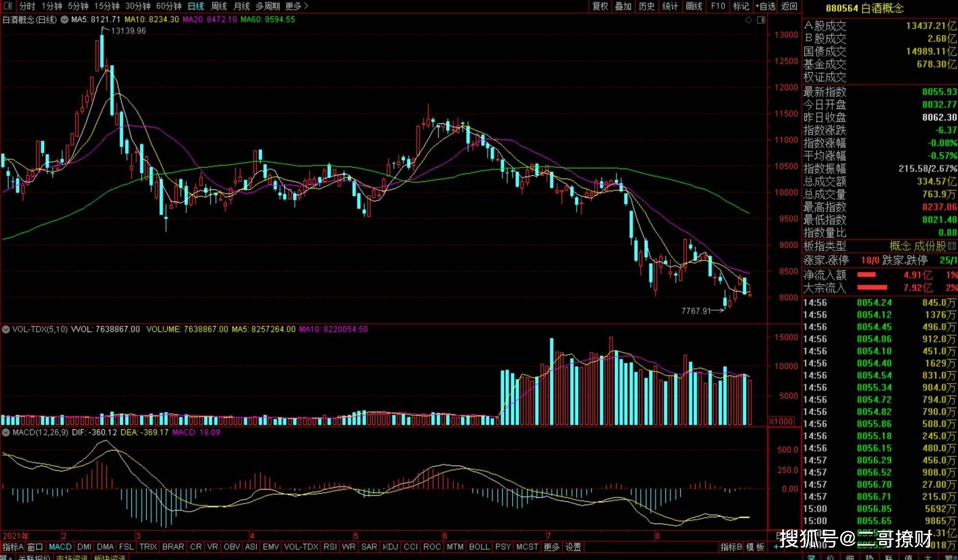Image resolution: width=958 pixels, height=560 pixels.
Task: Select the DMI indicator tab
Action: pyautogui.click(x=84, y=547)
